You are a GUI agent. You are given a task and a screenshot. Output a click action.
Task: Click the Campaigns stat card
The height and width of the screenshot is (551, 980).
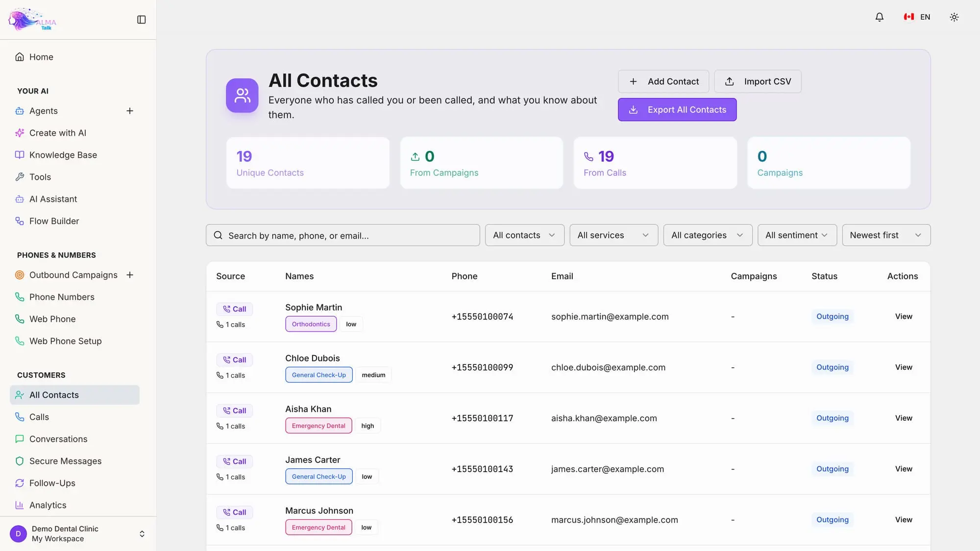click(829, 163)
